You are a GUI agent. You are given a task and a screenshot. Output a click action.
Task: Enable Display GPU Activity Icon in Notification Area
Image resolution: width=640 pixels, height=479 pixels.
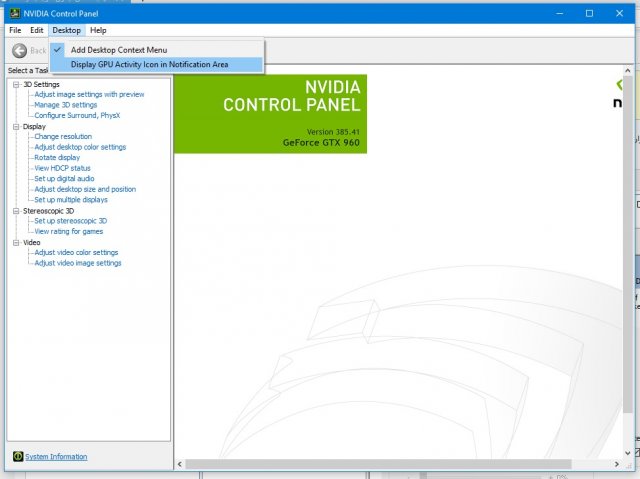click(149, 64)
